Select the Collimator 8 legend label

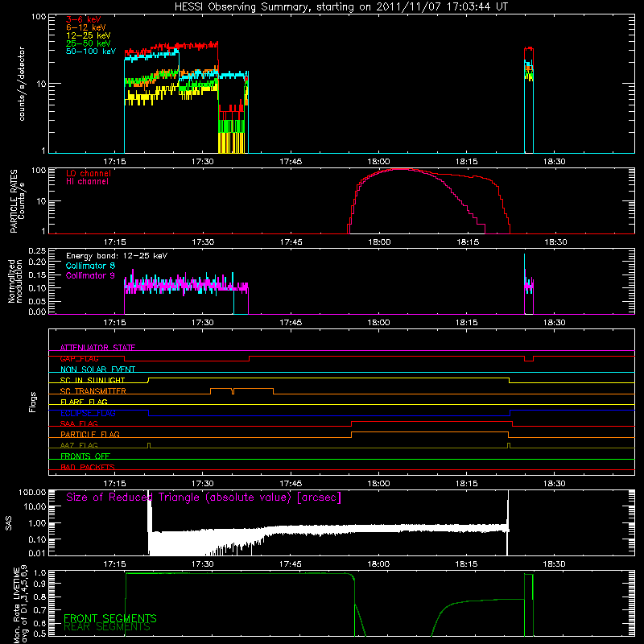pos(90,266)
